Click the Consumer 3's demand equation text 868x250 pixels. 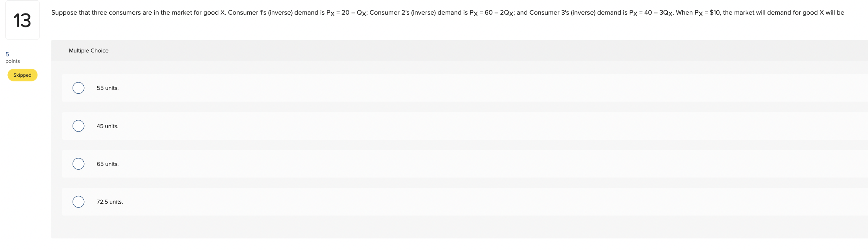click(651, 13)
